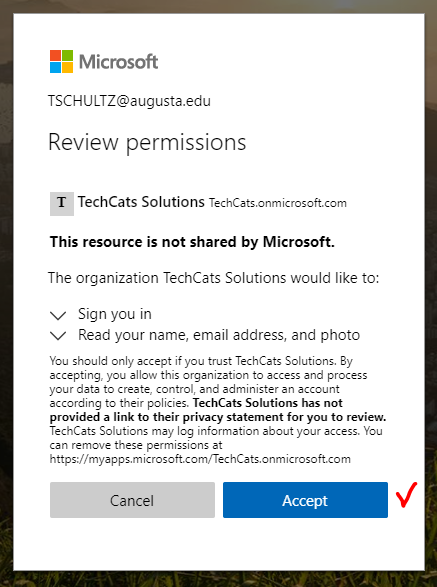Open "Read your name, email address, and photo" details

219,335
